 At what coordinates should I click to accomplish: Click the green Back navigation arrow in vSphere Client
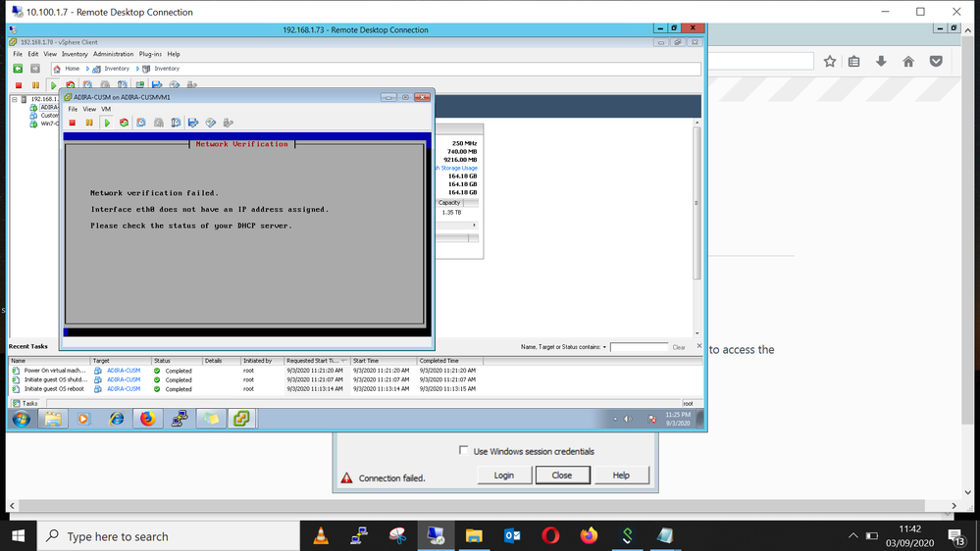coord(18,69)
